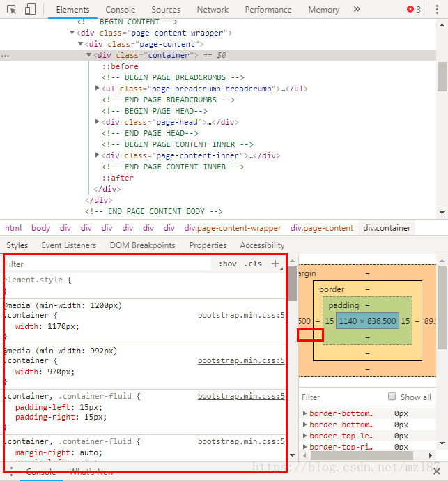The width and height of the screenshot is (448, 481).
Task: Click the DOM tree vertical scrollbar thumb
Action: click(442, 77)
